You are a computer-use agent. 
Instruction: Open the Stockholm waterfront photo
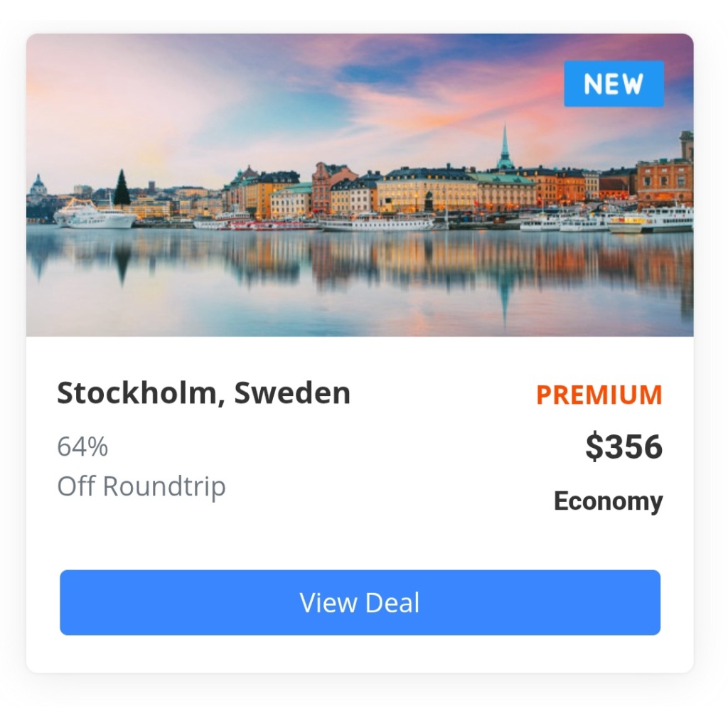pyautogui.click(x=360, y=185)
